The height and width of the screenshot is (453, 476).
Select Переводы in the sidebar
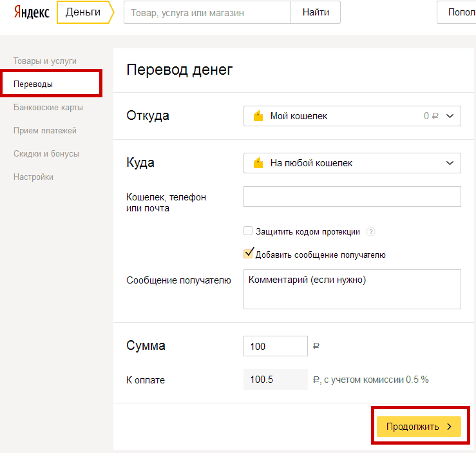(x=33, y=84)
